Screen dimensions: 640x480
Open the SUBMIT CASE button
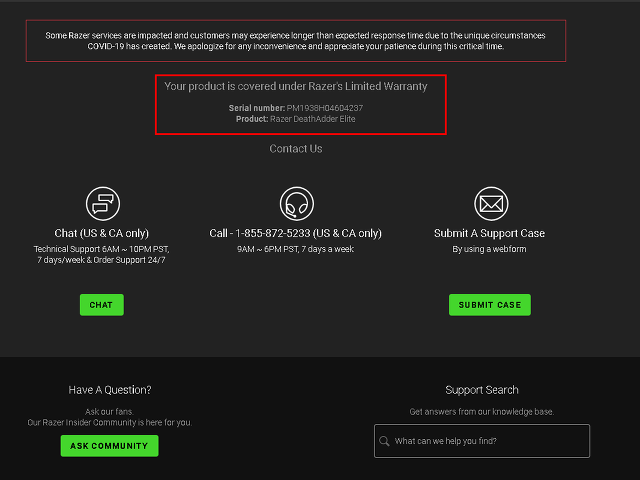coord(490,305)
